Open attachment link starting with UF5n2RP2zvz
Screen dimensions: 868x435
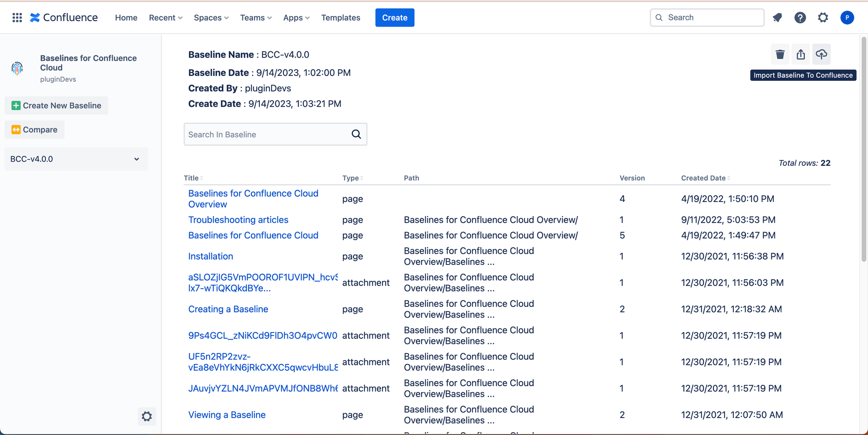coord(263,362)
